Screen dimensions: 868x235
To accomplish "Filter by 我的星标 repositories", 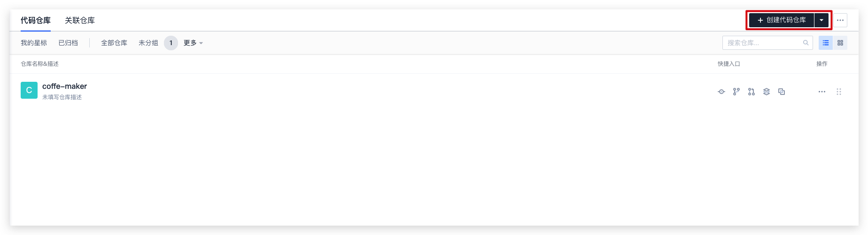I will coord(34,43).
